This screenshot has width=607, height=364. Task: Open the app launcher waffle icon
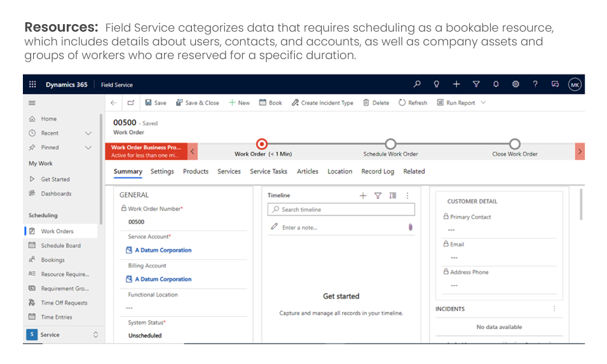click(32, 84)
